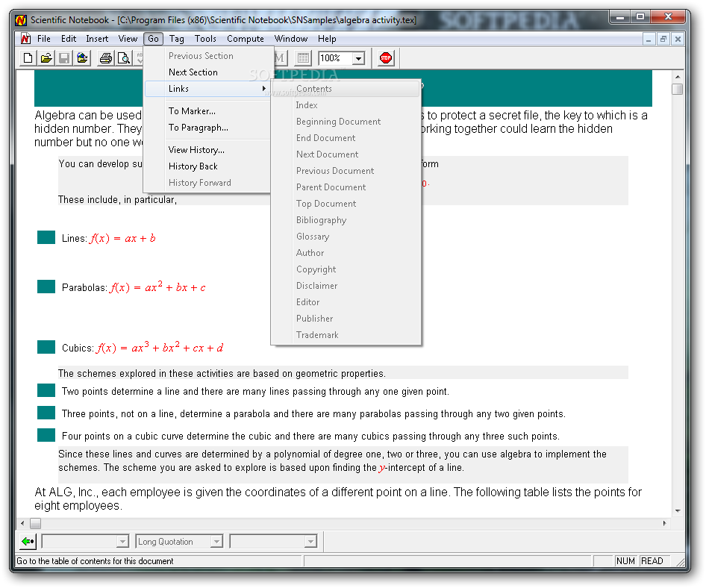Click the Scientific Notebook document icon beside File
Viewport: 706px width, 588px height.
[x=25, y=39]
